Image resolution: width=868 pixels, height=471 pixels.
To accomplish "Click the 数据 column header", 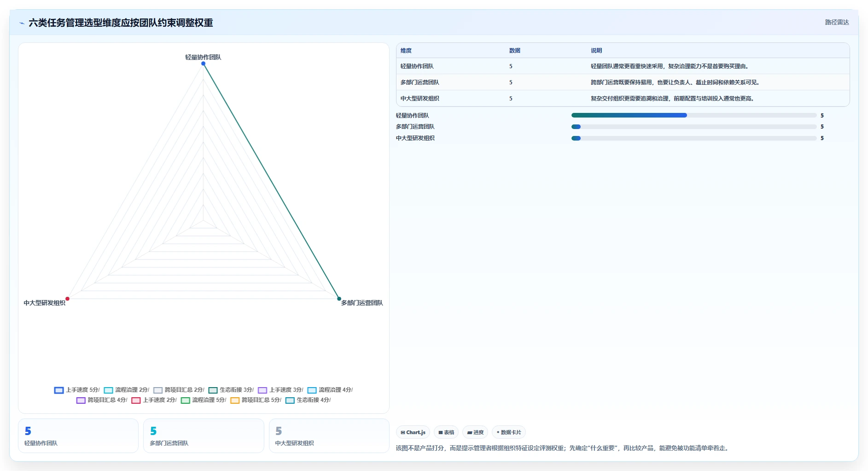I will pyautogui.click(x=515, y=51).
